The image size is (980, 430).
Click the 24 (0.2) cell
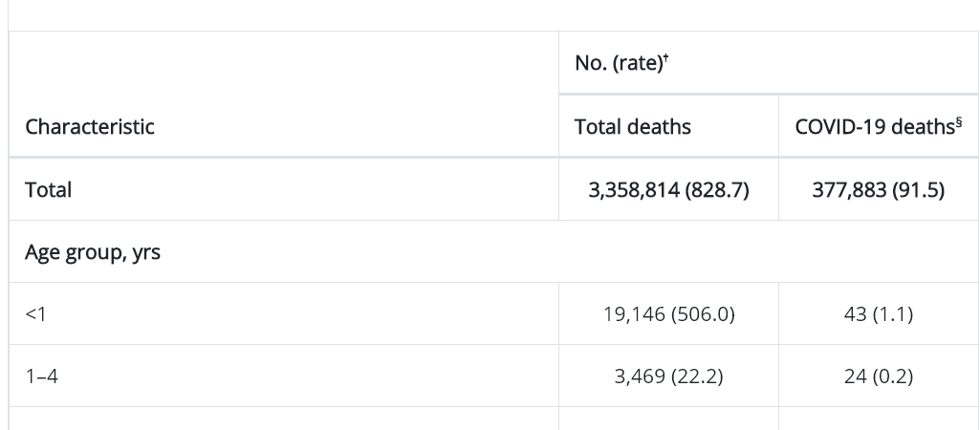coord(878,376)
